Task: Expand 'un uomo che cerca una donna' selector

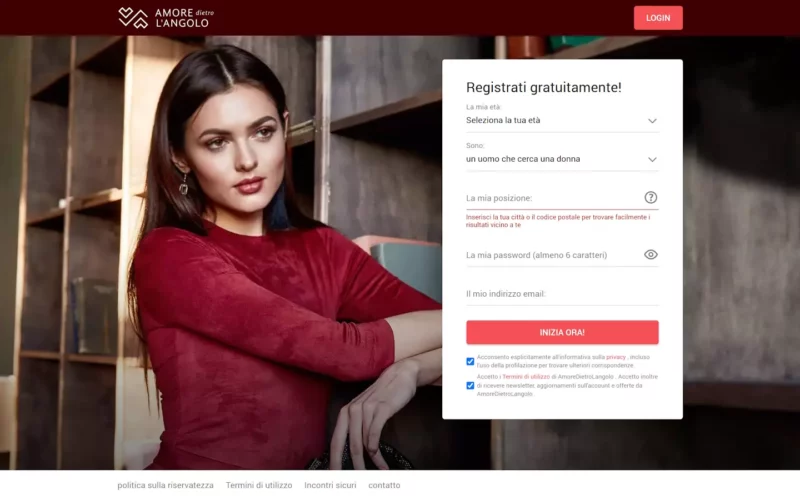Action: click(x=562, y=159)
